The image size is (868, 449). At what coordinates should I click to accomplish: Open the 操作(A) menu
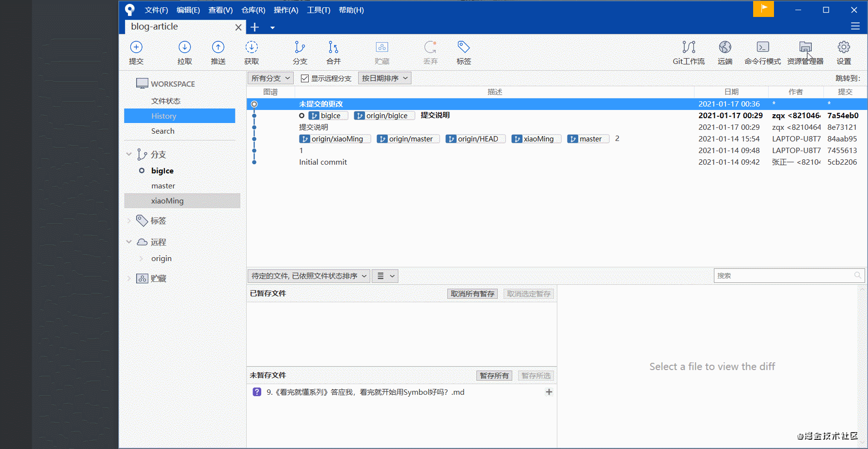tap(286, 10)
